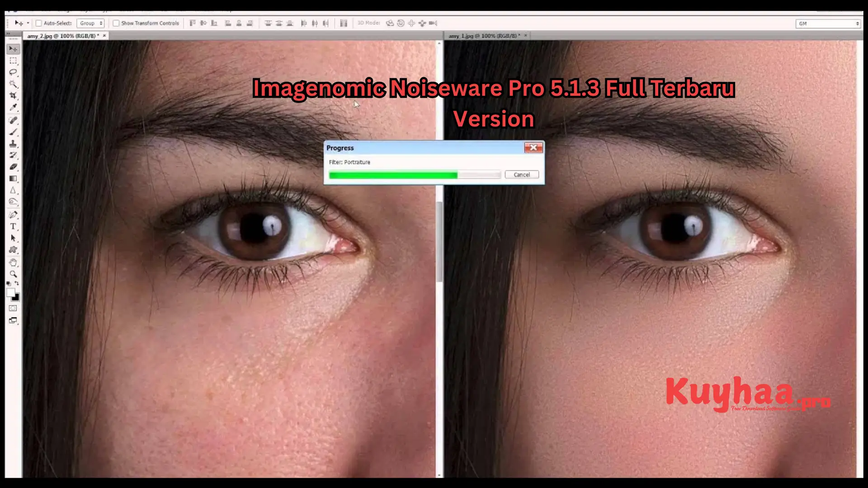
Task: Select the Custom Shape tool
Action: tap(13, 250)
